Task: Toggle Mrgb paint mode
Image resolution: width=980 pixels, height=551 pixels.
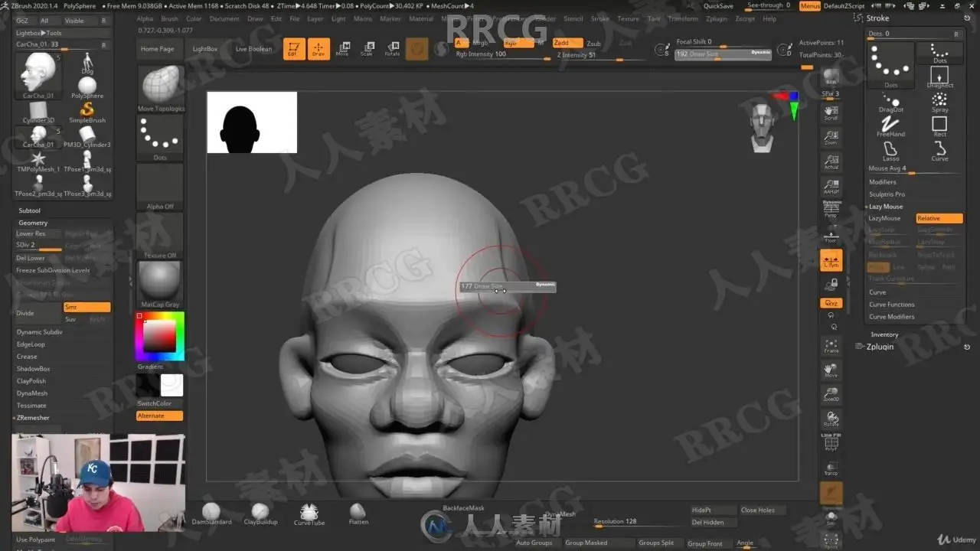Action: (480, 44)
